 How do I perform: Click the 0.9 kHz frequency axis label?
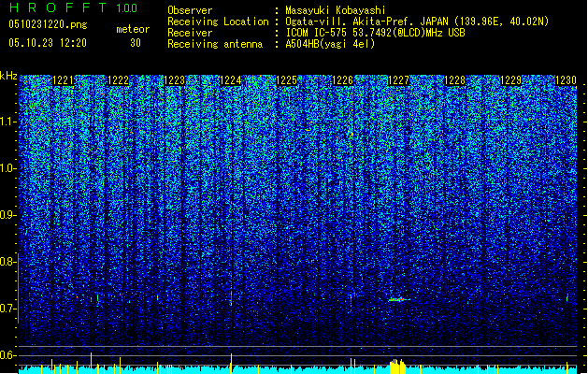pyautogui.click(x=8, y=215)
